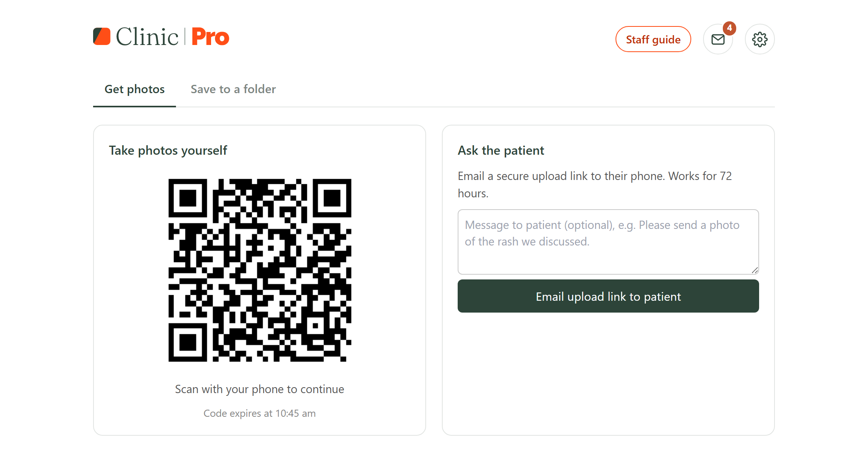Image resolution: width=868 pixels, height=459 pixels.
Task: Click the textarea resize grip in the corner
Action: 754,270
